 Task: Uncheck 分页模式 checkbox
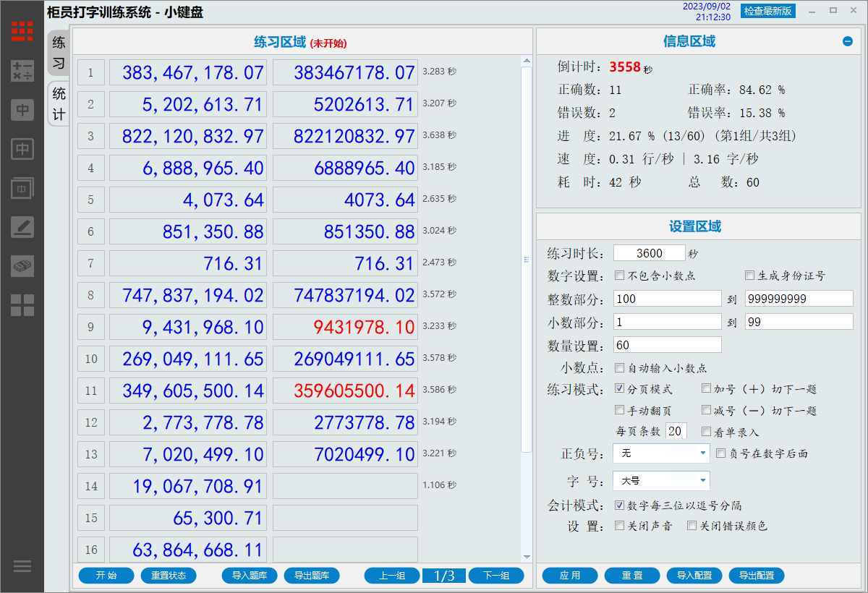(620, 388)
